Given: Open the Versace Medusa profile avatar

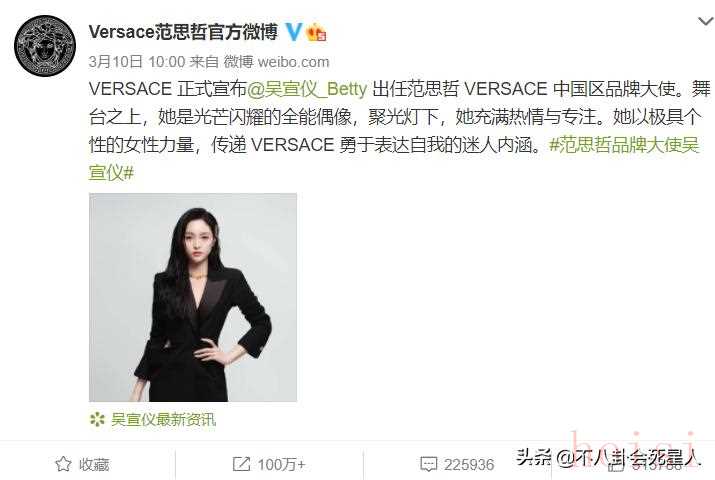Looking at the screenshot, I should click(x=45, y=46).
